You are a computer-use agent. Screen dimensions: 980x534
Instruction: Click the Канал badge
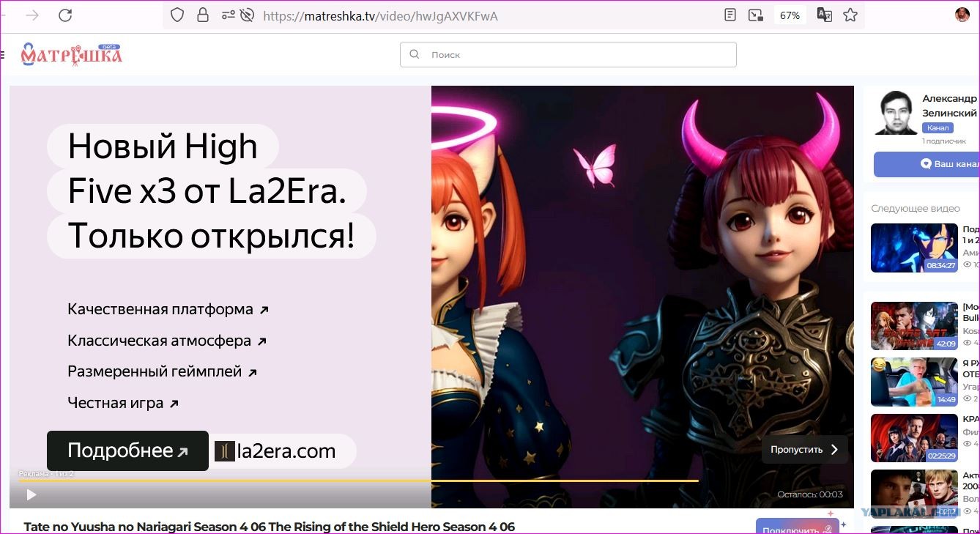click(938, 127)
